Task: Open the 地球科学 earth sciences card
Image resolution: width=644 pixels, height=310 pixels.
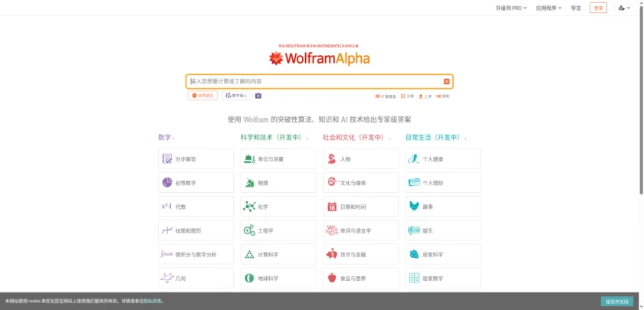Action: click(x=278, y=278)
